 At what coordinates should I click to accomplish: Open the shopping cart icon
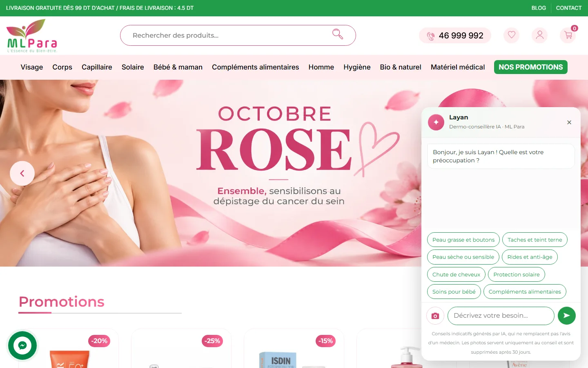tap(568, 35)
